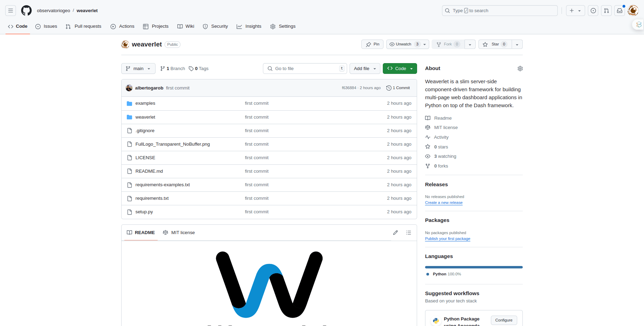Open the Projects tab
This screenshot has height=326, width=644.
click(x=156, y=26)
